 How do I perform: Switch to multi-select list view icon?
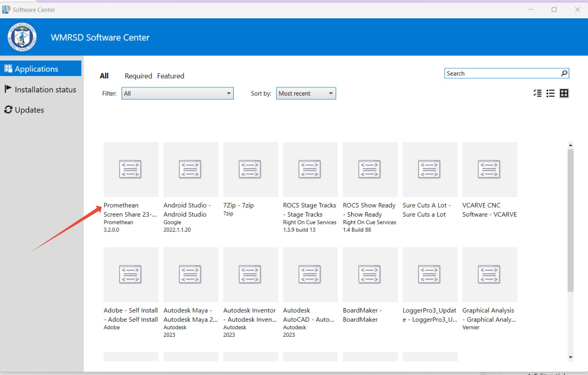pyautogui.click(x=537, y=93)
